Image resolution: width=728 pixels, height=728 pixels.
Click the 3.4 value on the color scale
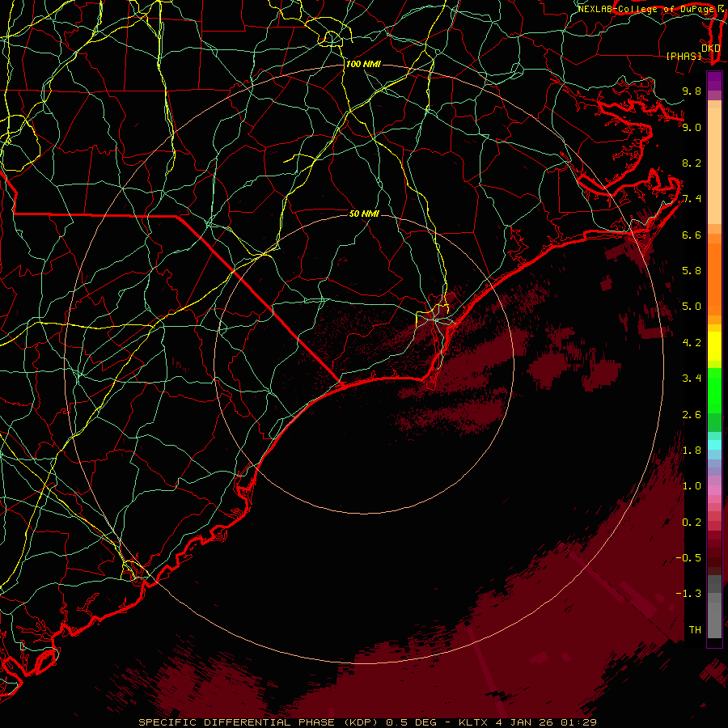(692, 379)
